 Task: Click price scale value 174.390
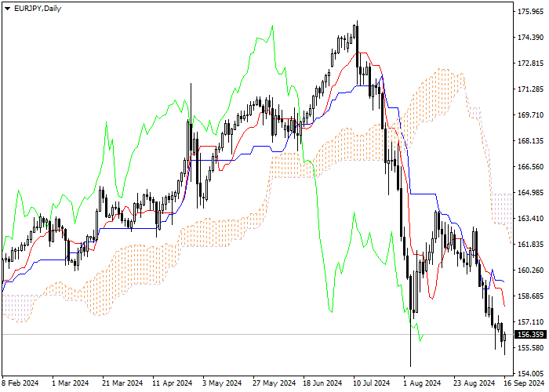(530, 38)
